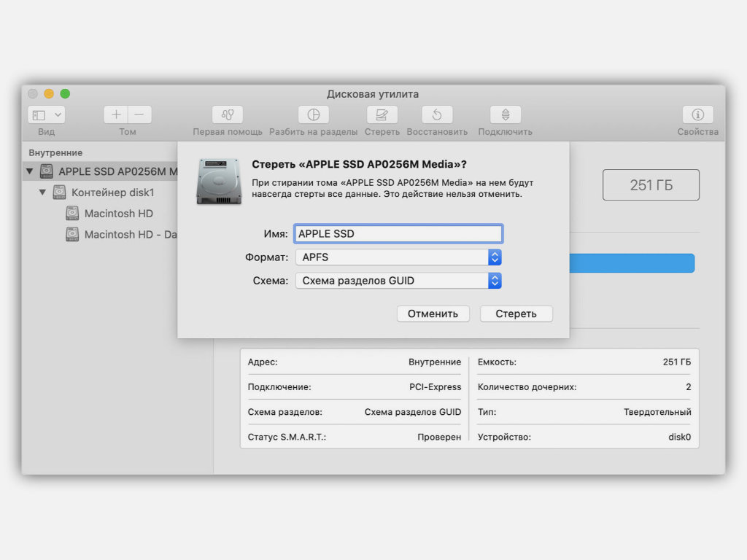Screen dimensions: 747x560
Task: Click the add volume plus button
Action: 116,115
